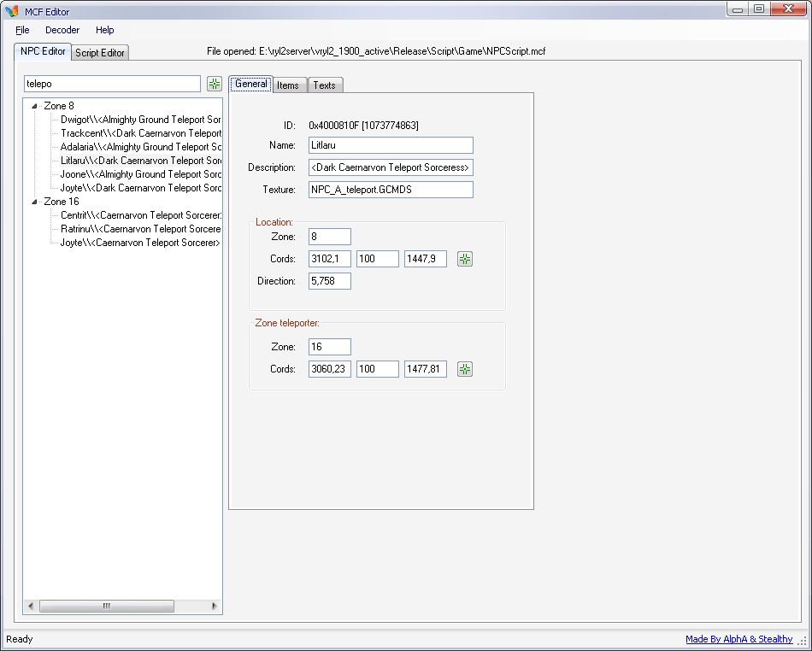Screen dimensions: 812x651
Task: Click the green icon beside the search box
Action: (214, 84)
